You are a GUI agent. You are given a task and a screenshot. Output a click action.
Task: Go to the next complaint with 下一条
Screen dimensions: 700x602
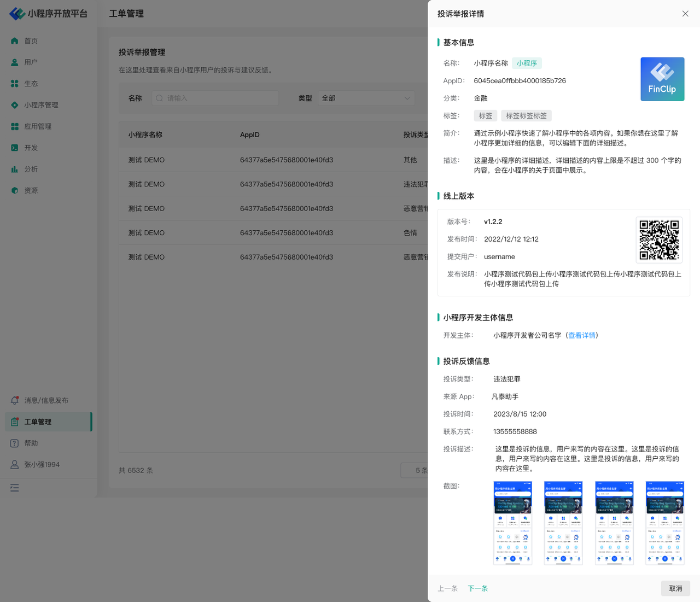(477, 588)
